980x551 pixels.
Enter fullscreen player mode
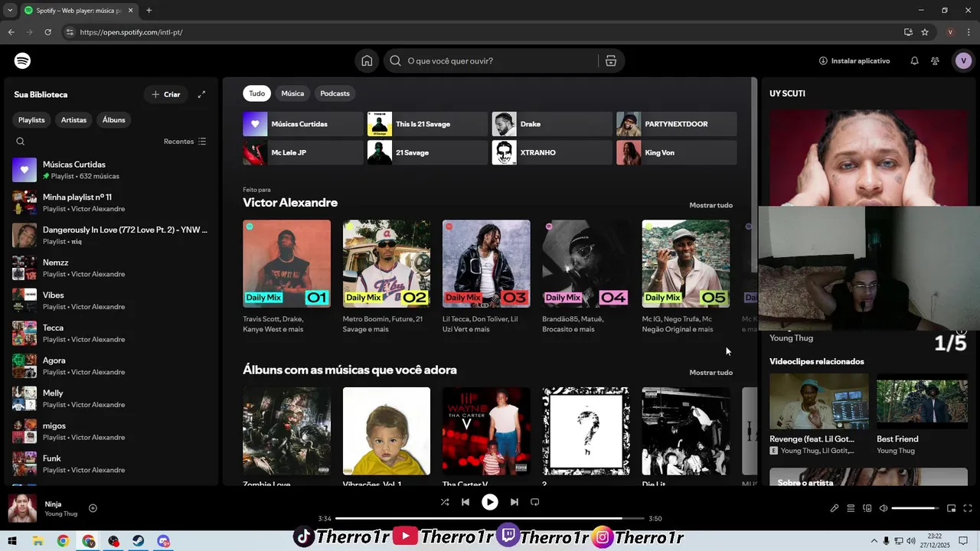coord(968,508)
